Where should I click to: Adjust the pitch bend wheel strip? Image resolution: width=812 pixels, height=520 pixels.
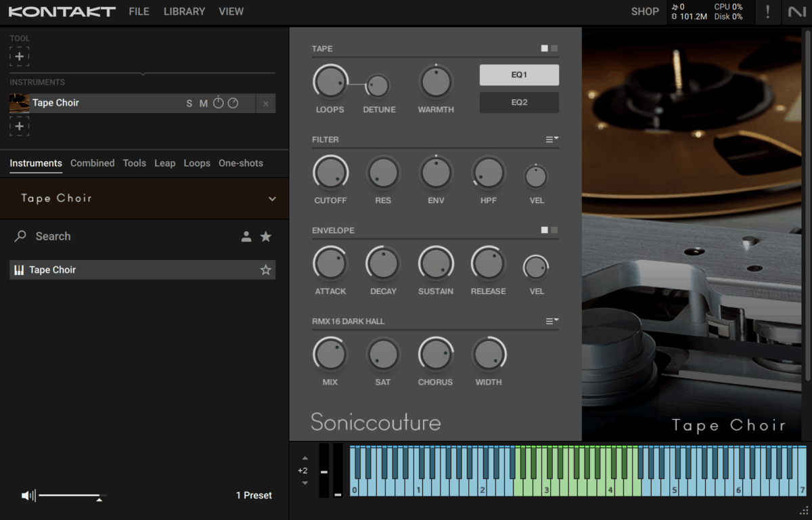(324, 471)
